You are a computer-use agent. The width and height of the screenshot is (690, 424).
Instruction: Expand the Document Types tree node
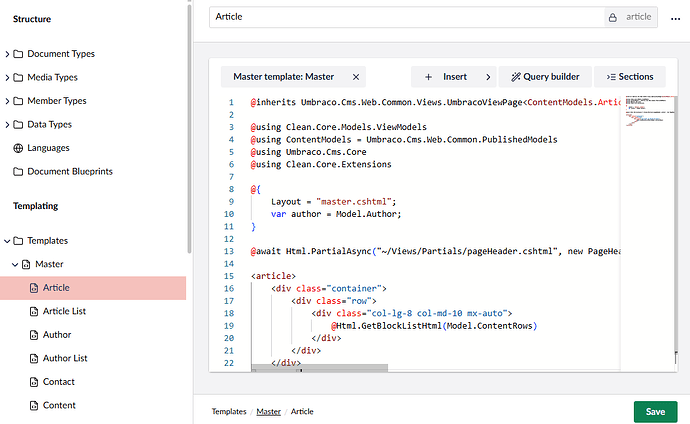pos(7,54)
